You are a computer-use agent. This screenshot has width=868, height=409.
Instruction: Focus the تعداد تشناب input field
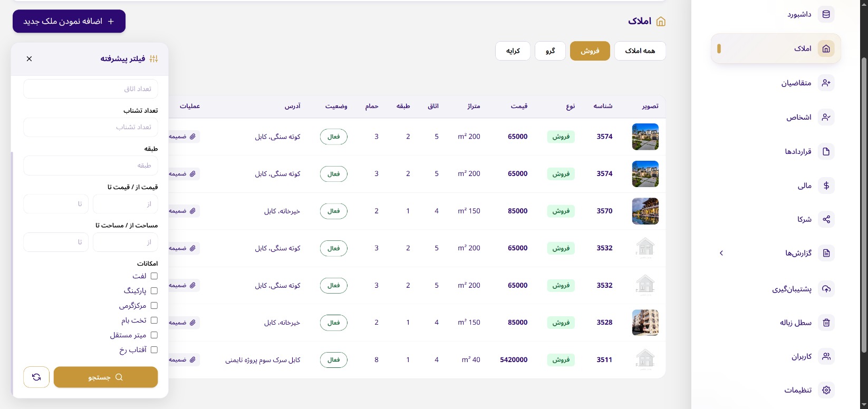(x=91, y=127)
